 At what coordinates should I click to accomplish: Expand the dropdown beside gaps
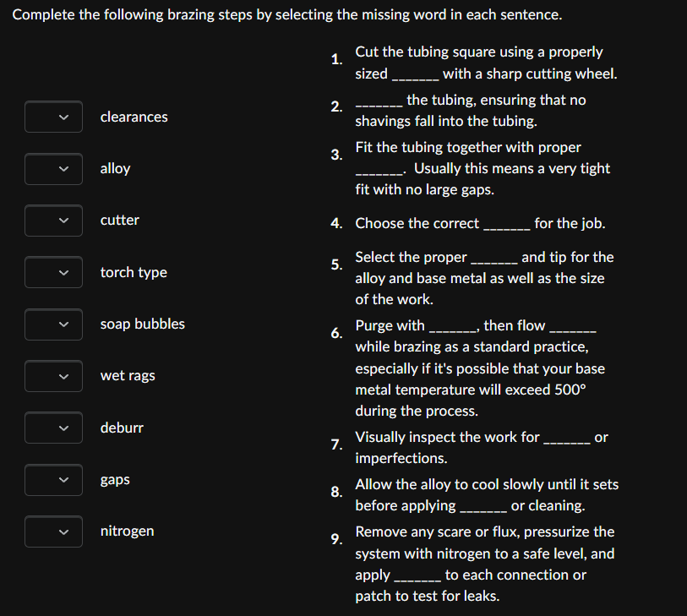tap(53, 479)
